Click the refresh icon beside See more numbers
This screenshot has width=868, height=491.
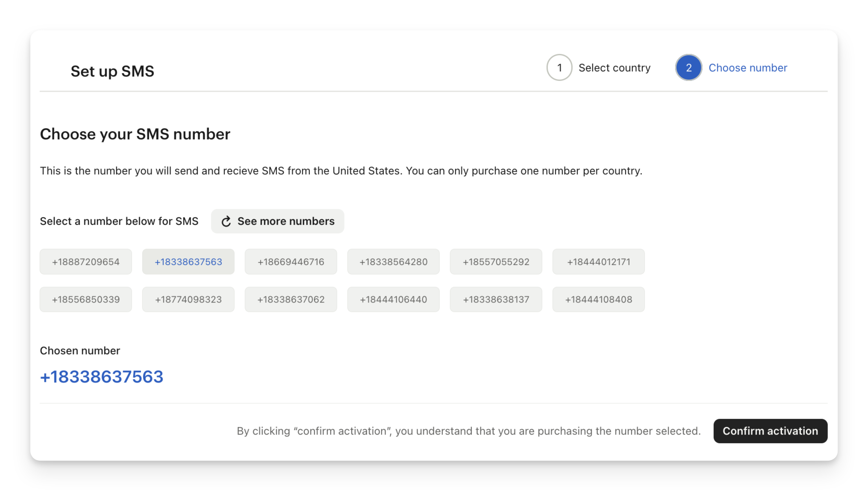(226, 221)
